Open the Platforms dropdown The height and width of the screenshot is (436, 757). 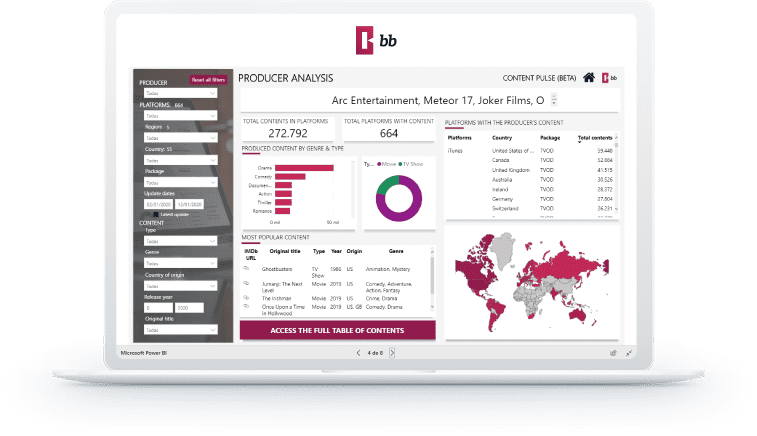[181, 116]
